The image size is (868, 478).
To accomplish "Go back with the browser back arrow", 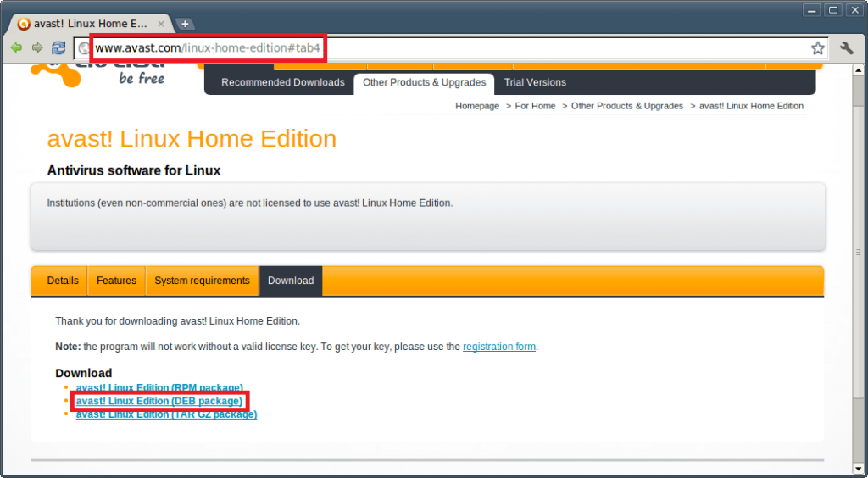I will coord(16,48).
